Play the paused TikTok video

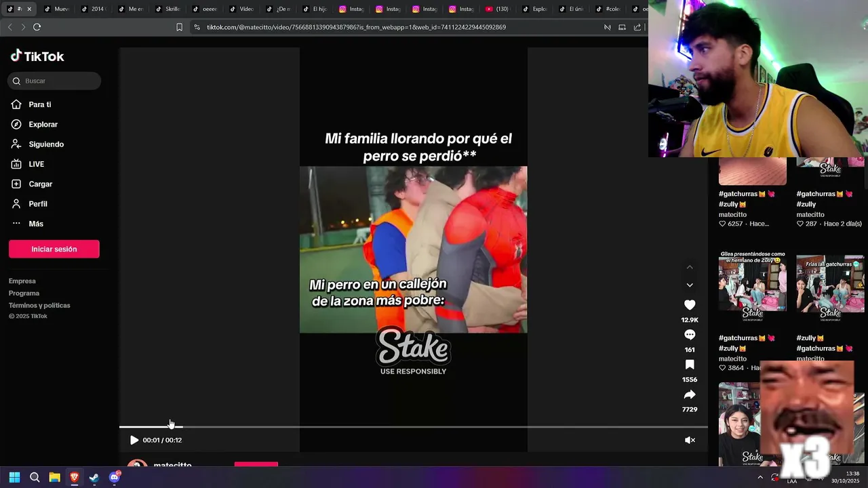point(134,440)
